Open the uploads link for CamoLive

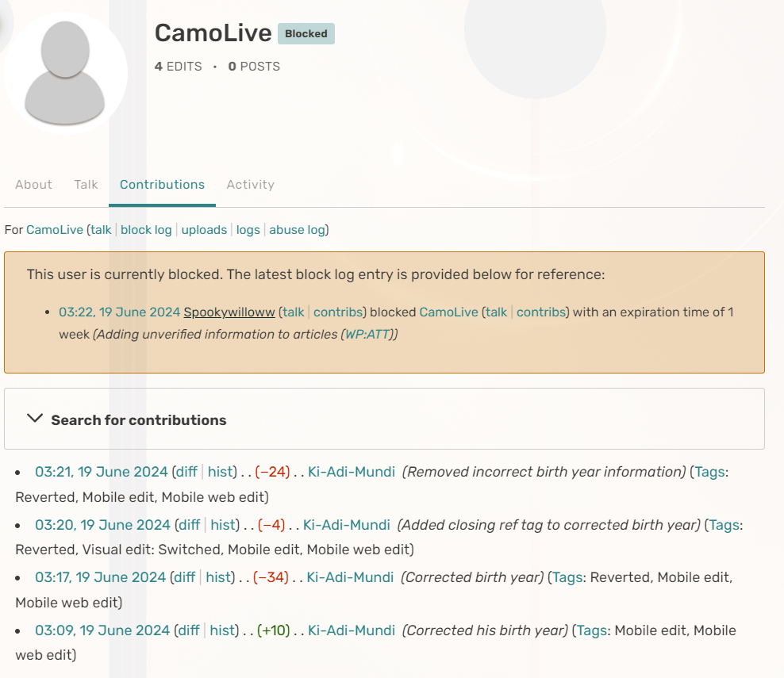click(x=204, y=230)
